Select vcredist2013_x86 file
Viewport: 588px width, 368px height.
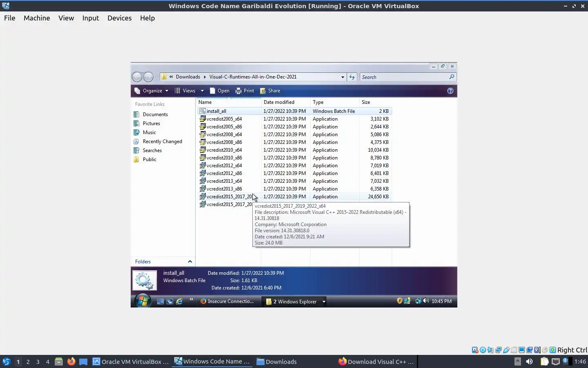pos(294,189)
